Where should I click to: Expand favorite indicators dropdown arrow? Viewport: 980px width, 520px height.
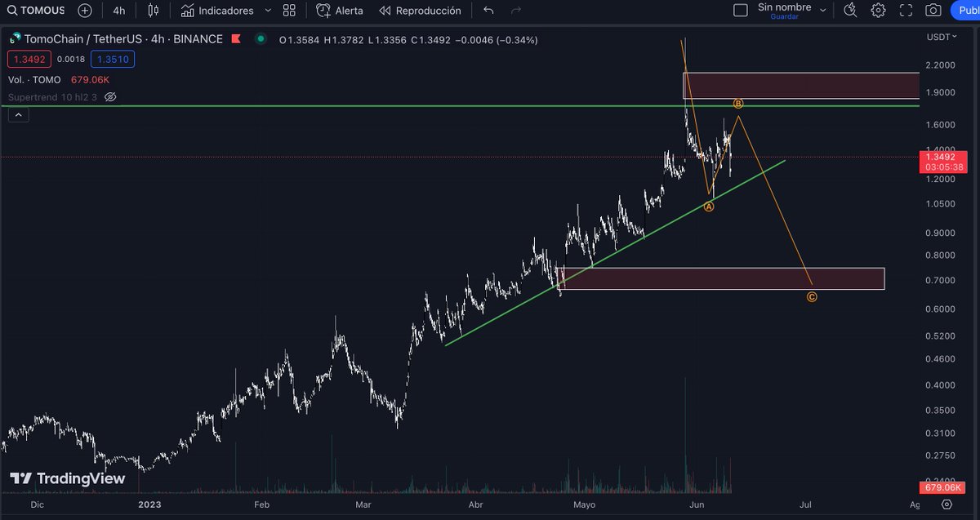point(268,11)
